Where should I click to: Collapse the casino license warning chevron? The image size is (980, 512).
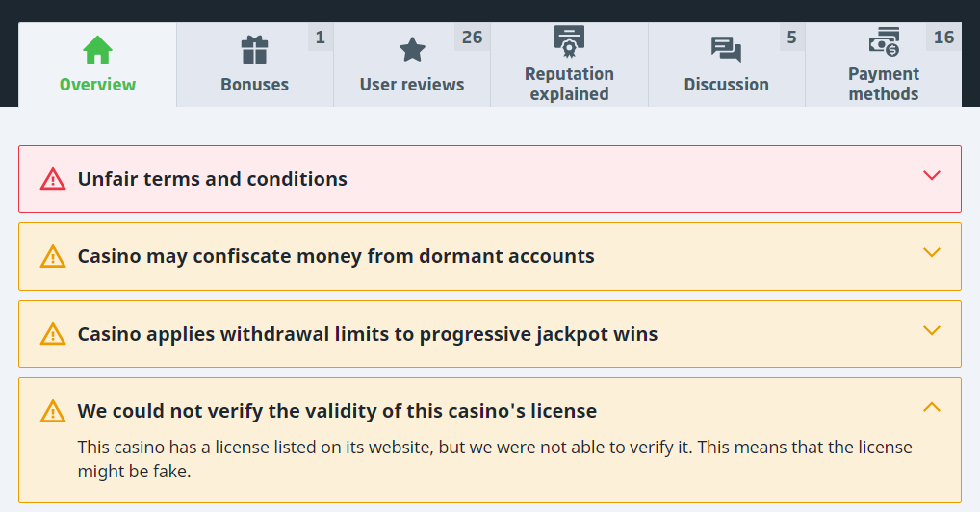pyautogui.click(x=931, y=407)
